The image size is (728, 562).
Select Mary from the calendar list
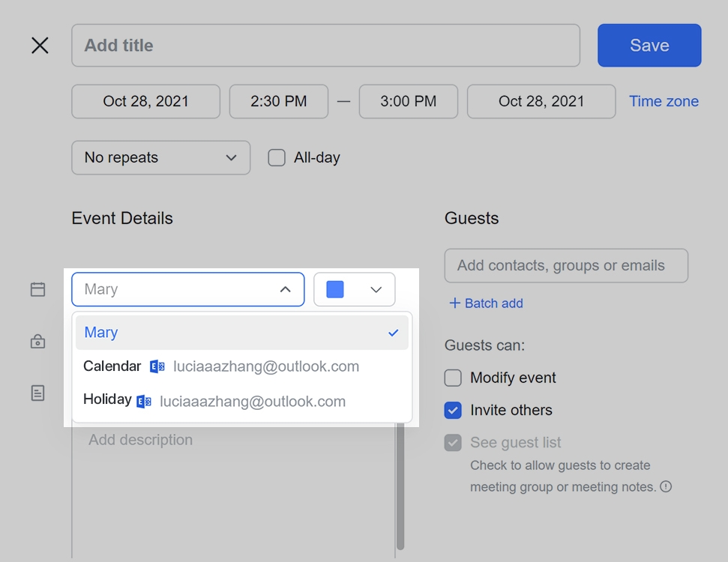(x=101, y=333)
